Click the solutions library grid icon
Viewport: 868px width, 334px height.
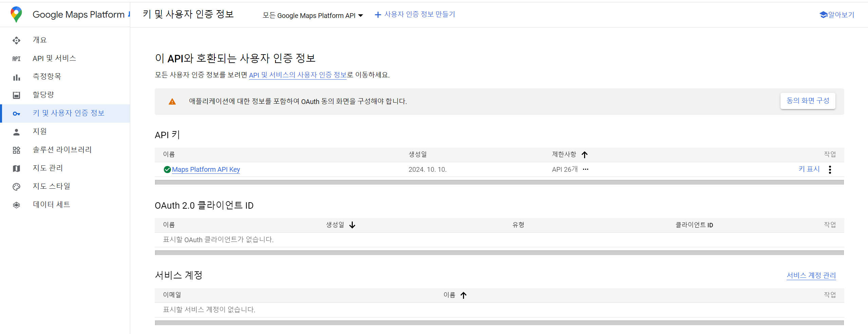(x=16, y=150)
